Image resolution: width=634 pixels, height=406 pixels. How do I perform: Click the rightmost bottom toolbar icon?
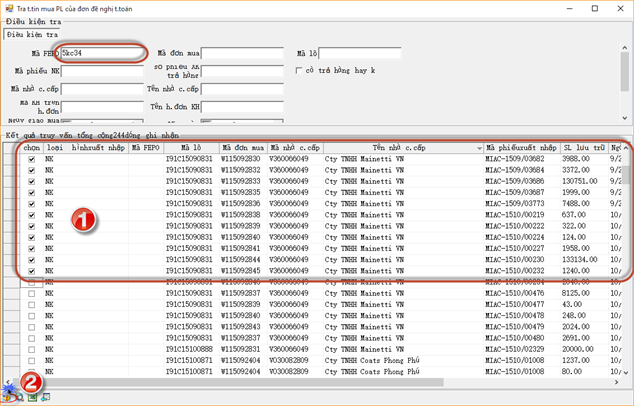(46, 397)
